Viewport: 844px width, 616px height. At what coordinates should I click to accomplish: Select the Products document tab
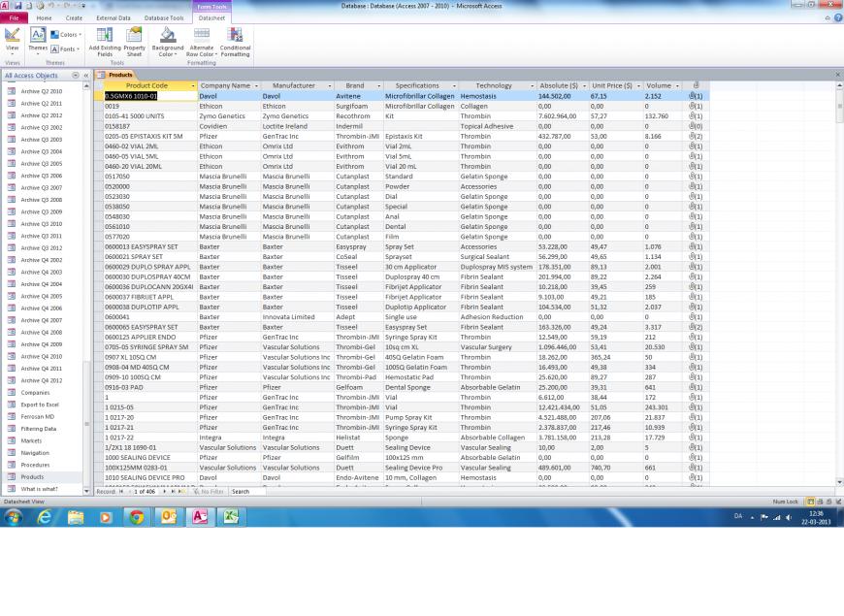point(115,75)
